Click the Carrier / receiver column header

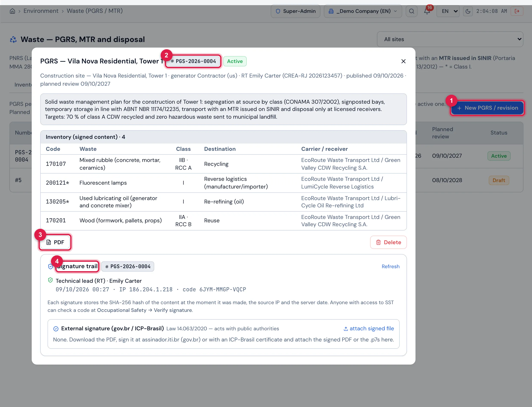point(324,149)
